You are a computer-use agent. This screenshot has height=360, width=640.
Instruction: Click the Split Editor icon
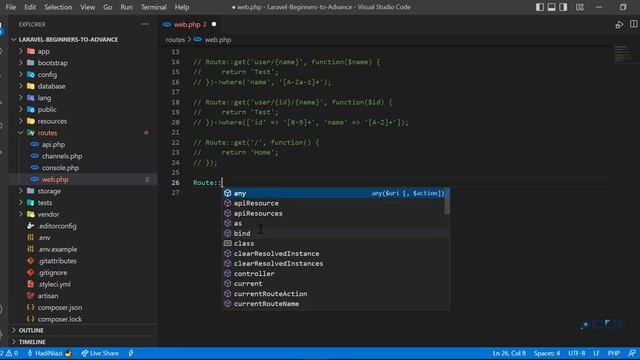tap(633, 24)
